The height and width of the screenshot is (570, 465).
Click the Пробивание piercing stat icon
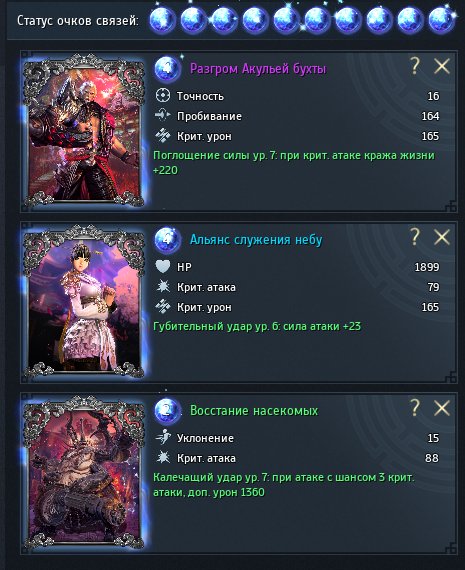pyautogui.click(x=163, y=116)
